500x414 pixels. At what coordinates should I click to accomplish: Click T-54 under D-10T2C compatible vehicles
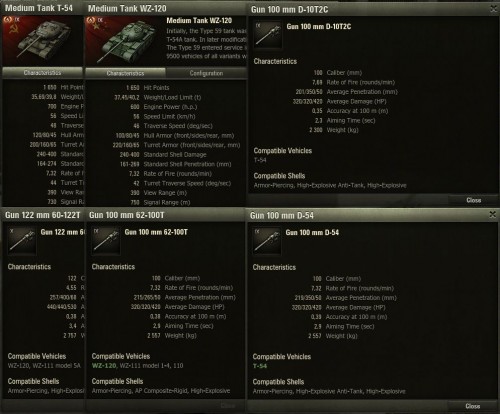[x=260, y=160]
